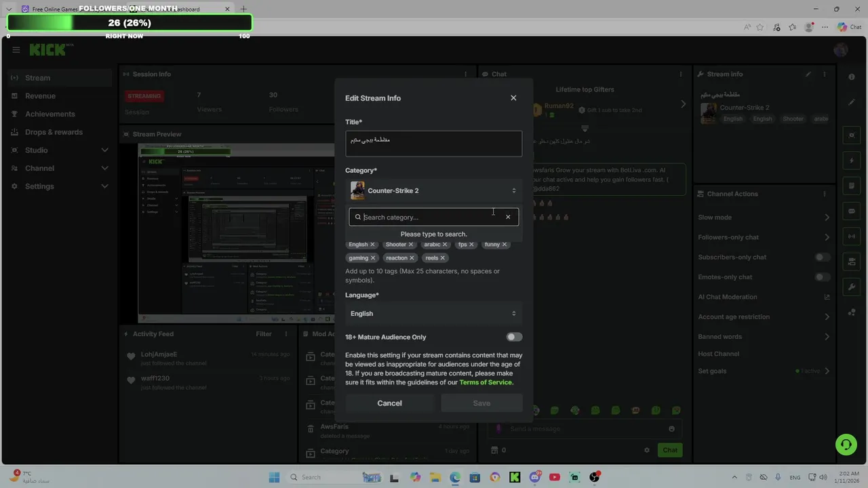Image resolution: width=868 pixels, height=488 pixels.
Task: Open Chat panel options menu
Action: click(681, 75)
